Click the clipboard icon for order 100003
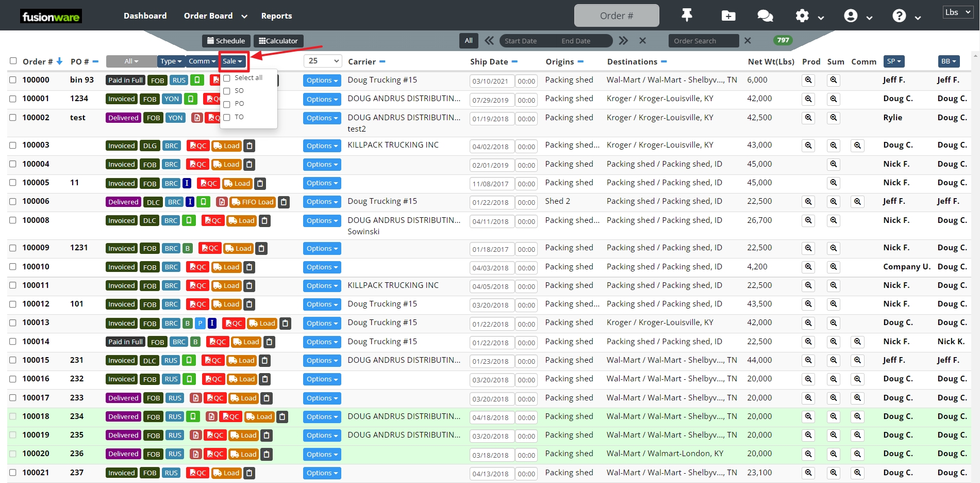980x483 pixels. coord(250,146)
